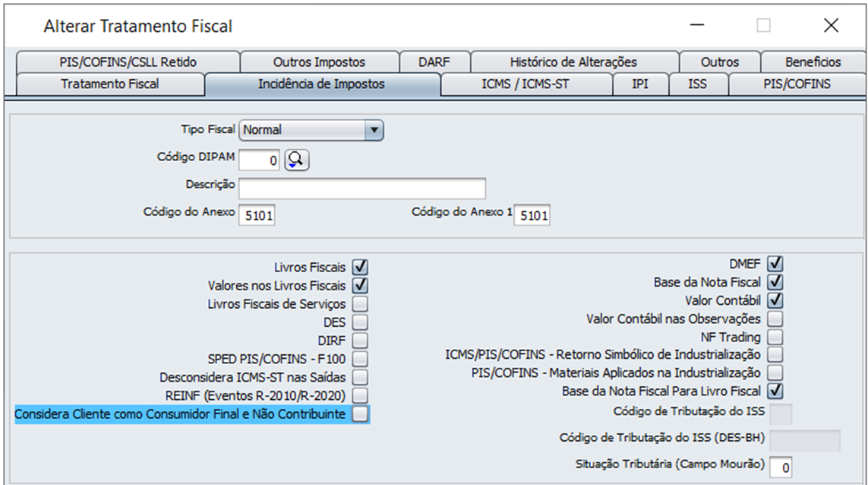This screenshot has width=868, height=485.
Task: Uncheck the DMEF checkbox
Action: tap(775, 264)
